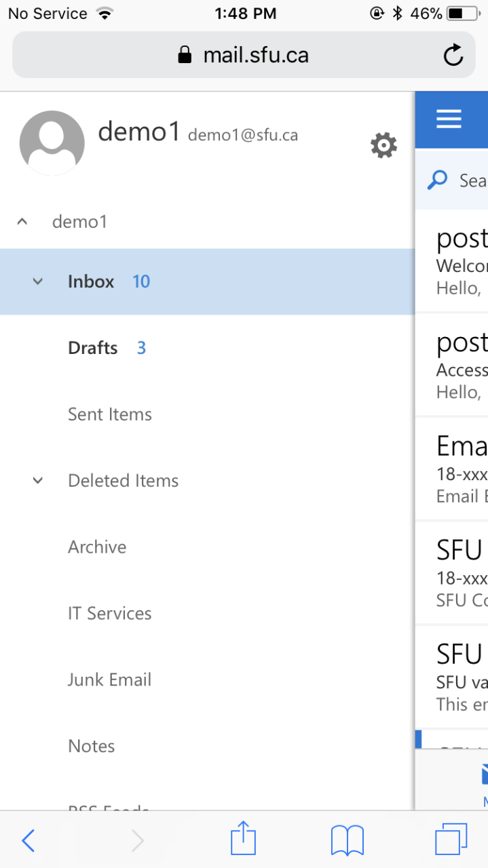Viewport: 488px width, 868px height.
Task: Collapse the demo1 account tree
Action: [22, 222]
